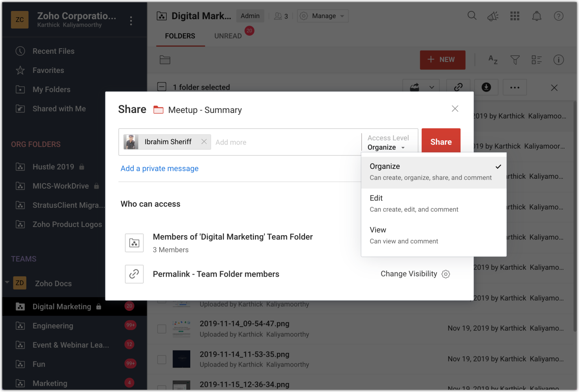Open the Manage dropdown
Screen dimensions: 579x392
[x=322, y=16]
